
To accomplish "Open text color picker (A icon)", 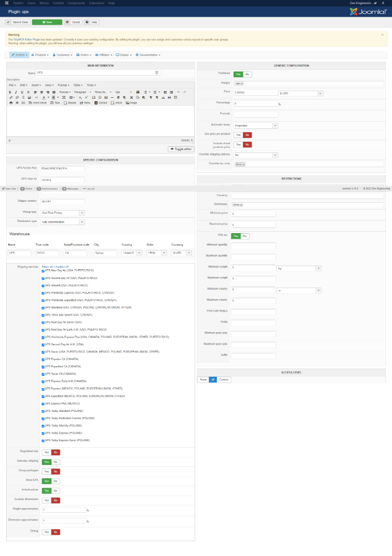I will 44,97.
